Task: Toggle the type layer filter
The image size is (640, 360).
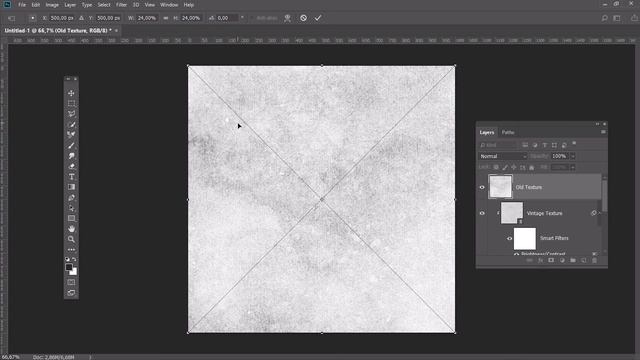Action: click(544, 145)
